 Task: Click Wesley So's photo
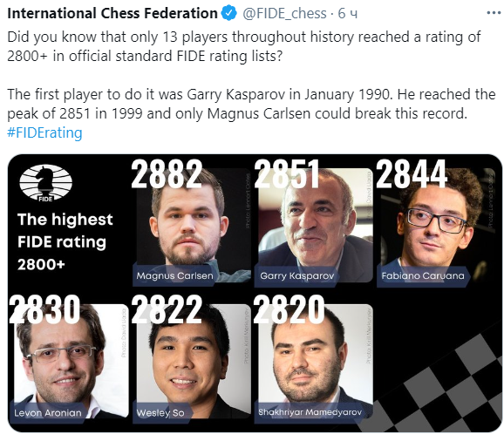tap(194, 361)
